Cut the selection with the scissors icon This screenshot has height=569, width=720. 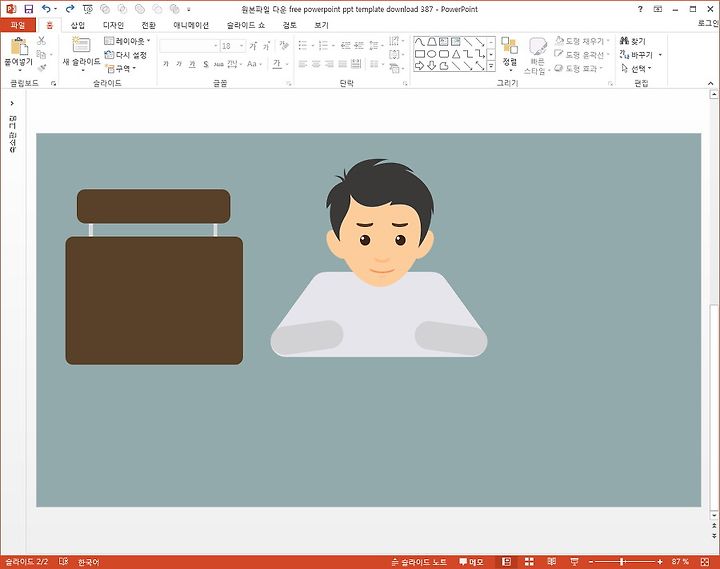click(x=42, y=41)
